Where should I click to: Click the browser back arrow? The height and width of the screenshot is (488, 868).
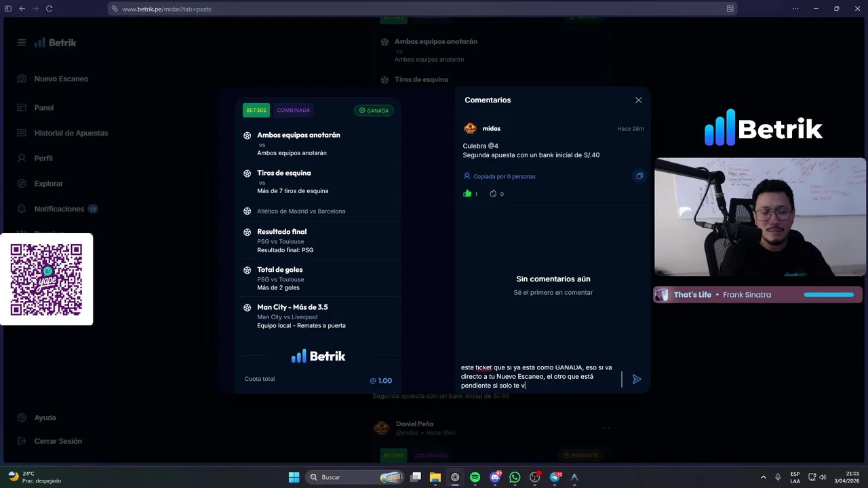click(22, 9)
